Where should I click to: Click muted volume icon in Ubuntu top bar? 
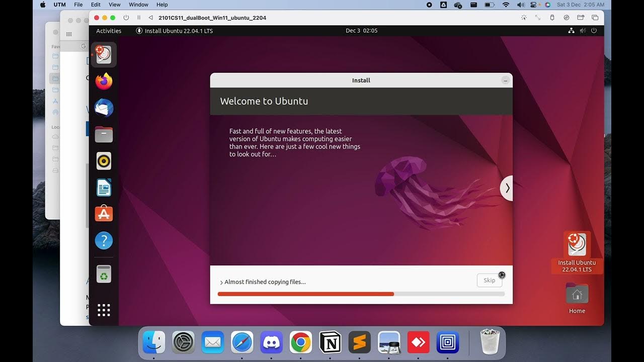583,31
